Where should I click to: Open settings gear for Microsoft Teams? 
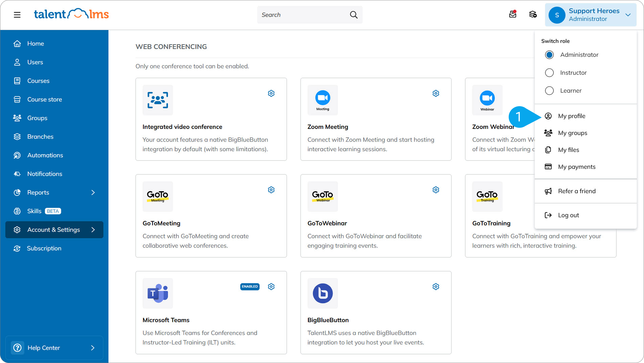pyautogui.click(x=271, y=287)
